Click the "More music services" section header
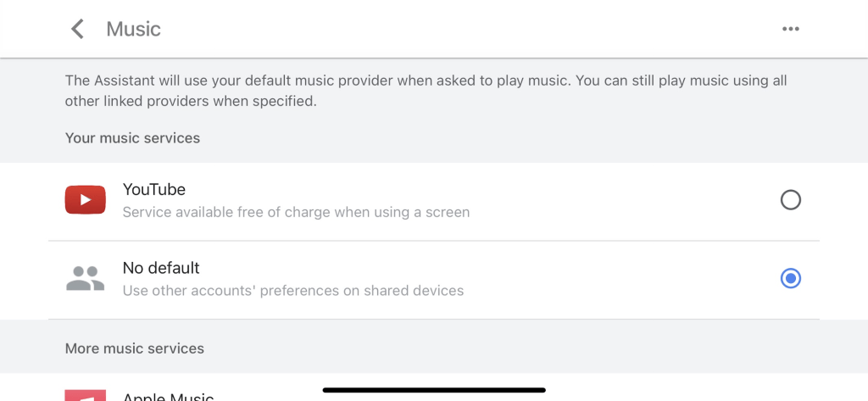Screen dimensions: 868x401 (134, 348)
